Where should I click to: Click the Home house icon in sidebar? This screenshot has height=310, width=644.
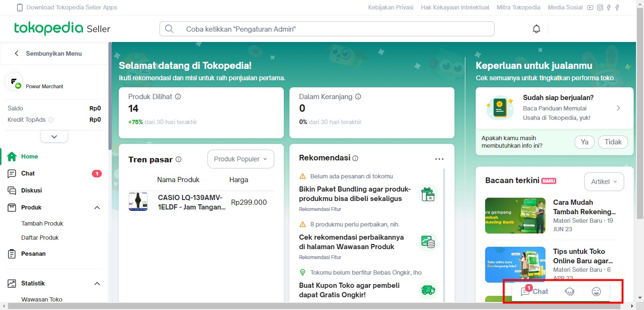12,157
